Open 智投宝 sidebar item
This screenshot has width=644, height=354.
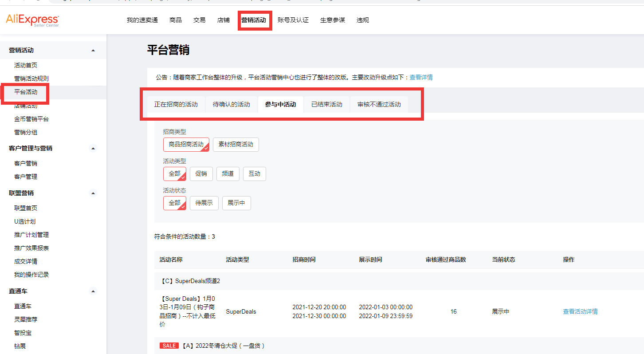pyautogui.click(x=23, y=332)
